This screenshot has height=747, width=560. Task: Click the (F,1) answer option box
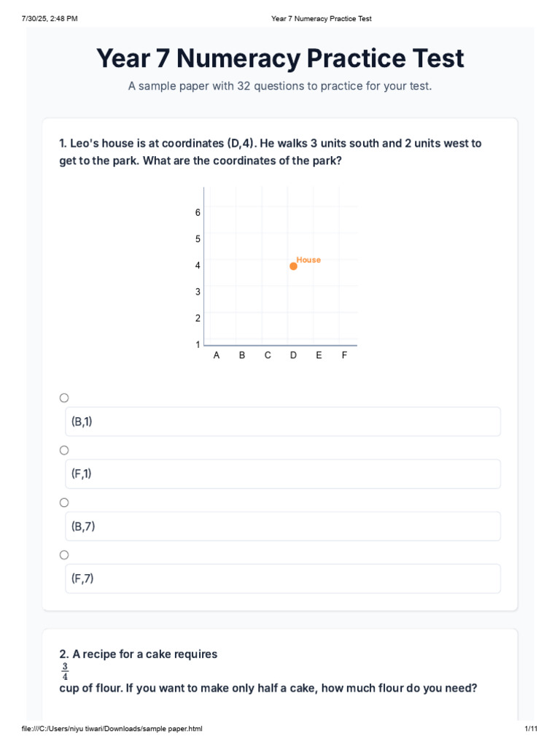[283, 474]
